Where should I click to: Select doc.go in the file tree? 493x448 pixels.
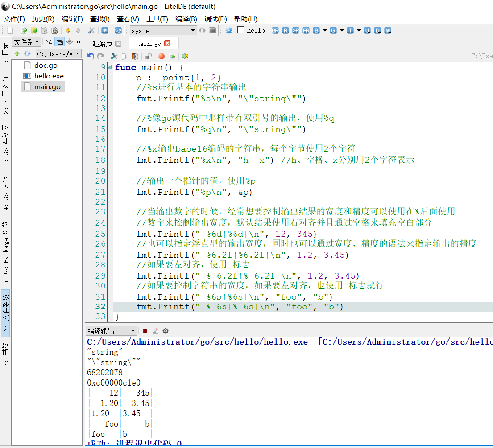(46, 66)
